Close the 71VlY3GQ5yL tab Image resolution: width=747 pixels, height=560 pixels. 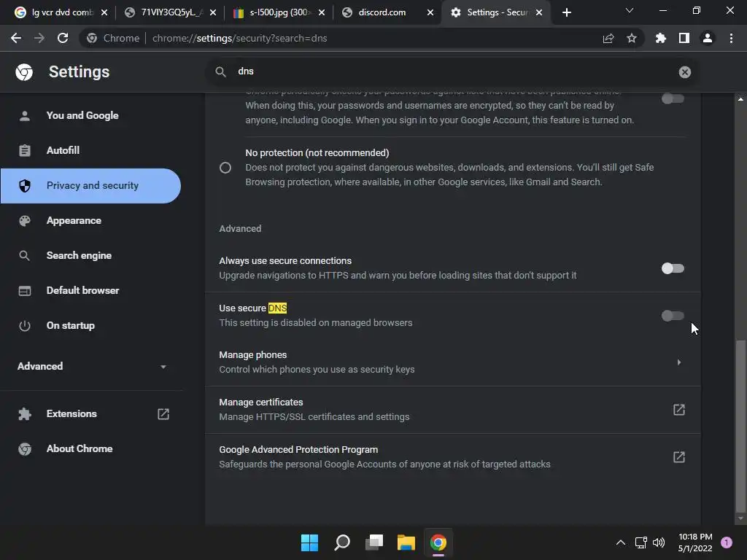213,13
